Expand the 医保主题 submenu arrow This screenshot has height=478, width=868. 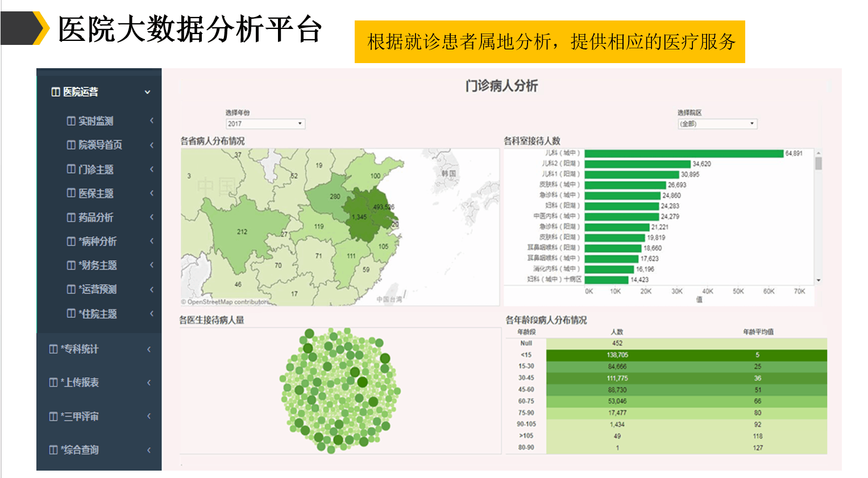coord(152,193)
